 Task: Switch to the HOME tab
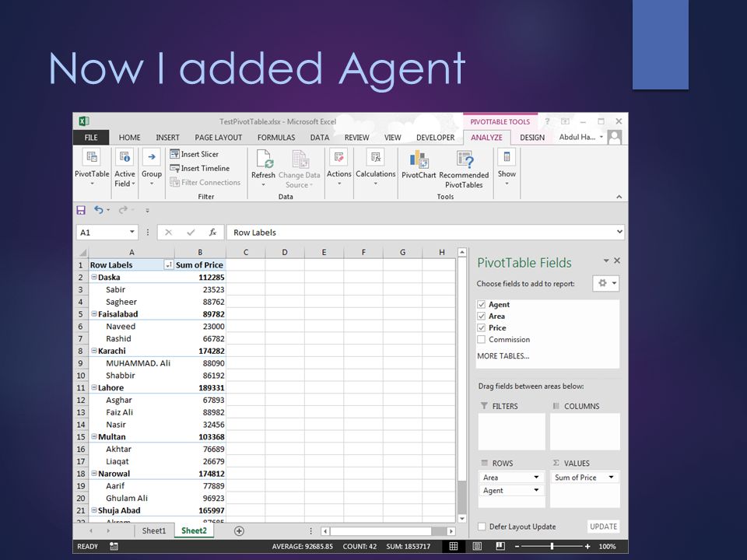pyautogui.click(x=130, y=137)
